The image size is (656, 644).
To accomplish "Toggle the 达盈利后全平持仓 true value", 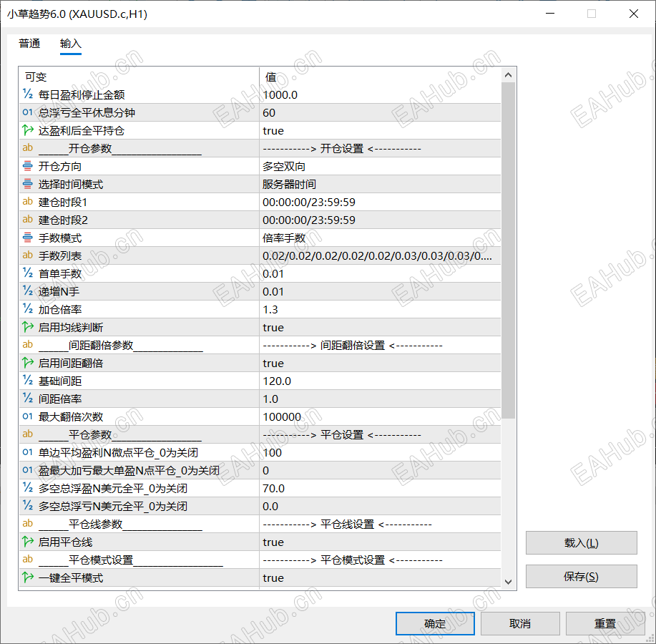I will click(380, 130).
